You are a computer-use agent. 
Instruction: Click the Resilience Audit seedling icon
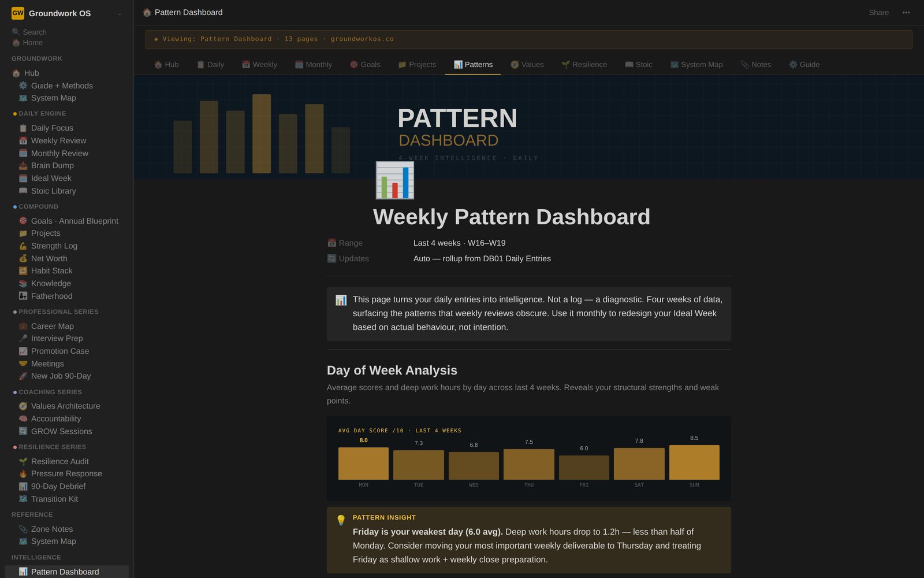click(x=23, y=461)
